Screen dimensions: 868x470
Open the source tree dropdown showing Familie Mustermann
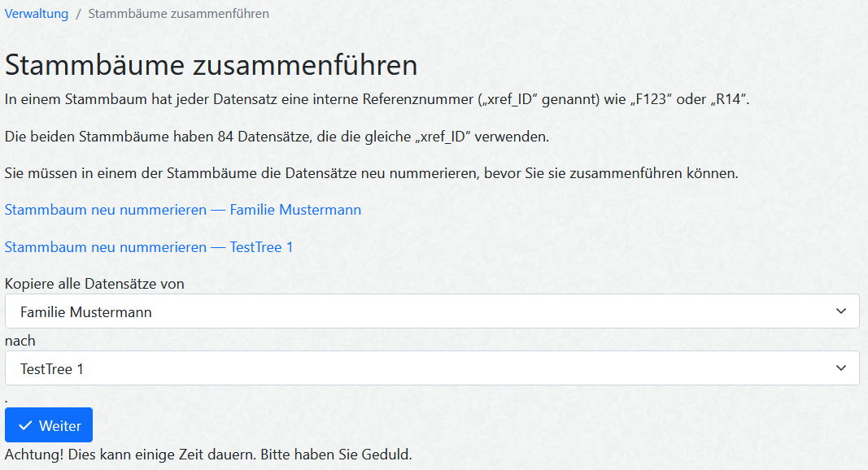point(431,311)
